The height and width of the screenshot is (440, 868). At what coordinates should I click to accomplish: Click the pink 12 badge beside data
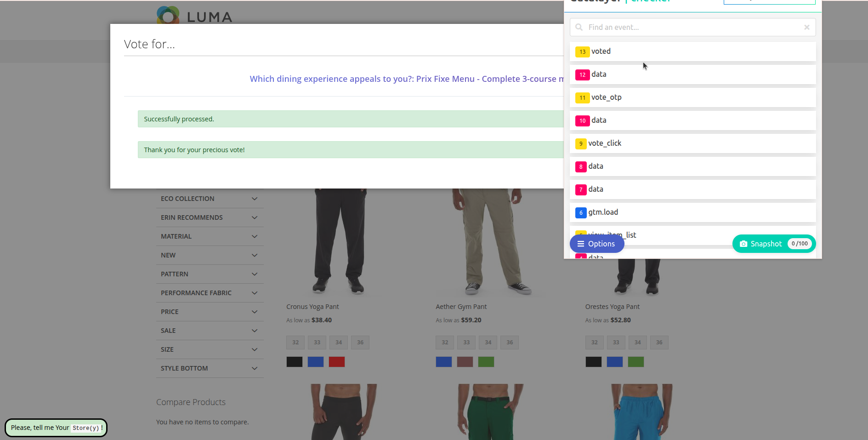point(582,74)
